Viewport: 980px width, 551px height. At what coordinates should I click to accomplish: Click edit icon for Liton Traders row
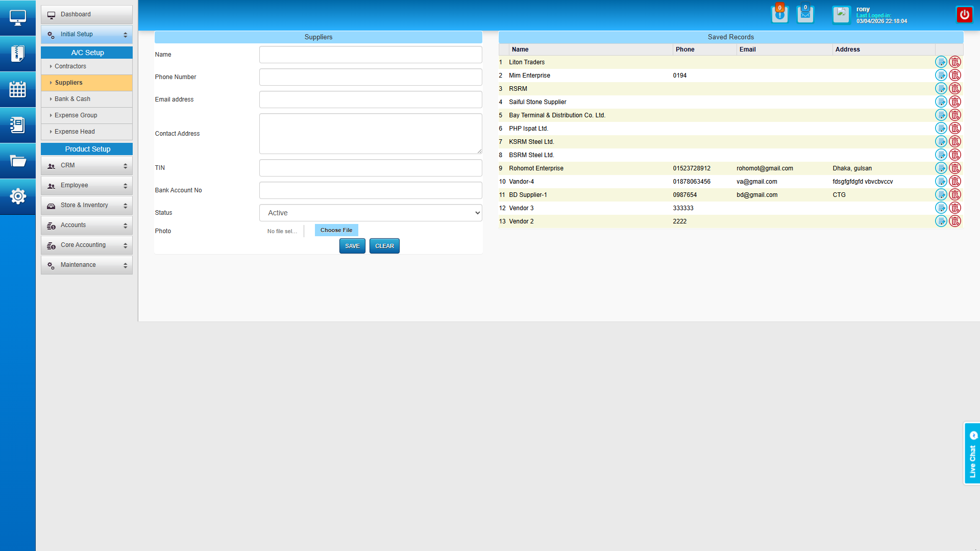point(941,62)
